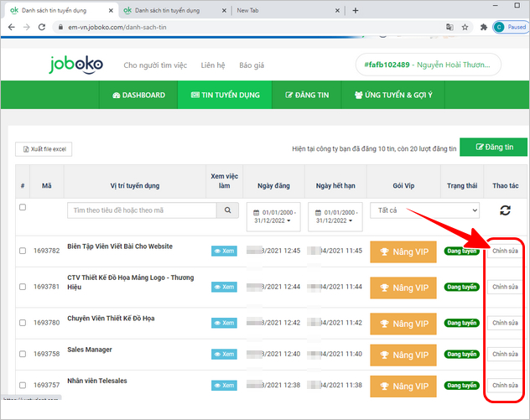Open the Chrome extensions puzzle icon
The height and width of the screenshot is (420, 530).
(x=483, y=27)
